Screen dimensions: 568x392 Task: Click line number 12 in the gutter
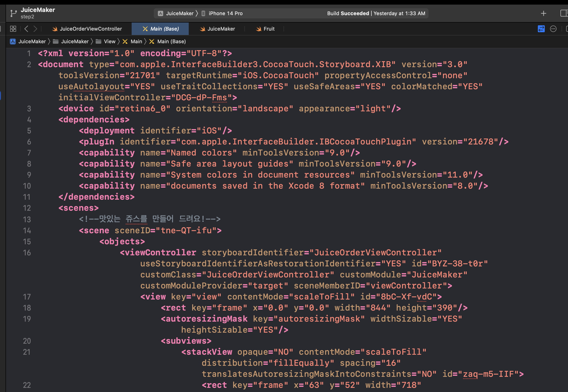(x=27, y=208)
